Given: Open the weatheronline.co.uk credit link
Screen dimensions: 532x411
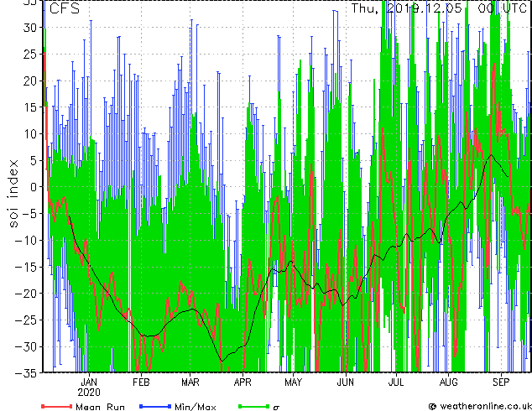Looking at the screenshot, I should (480, 406).
